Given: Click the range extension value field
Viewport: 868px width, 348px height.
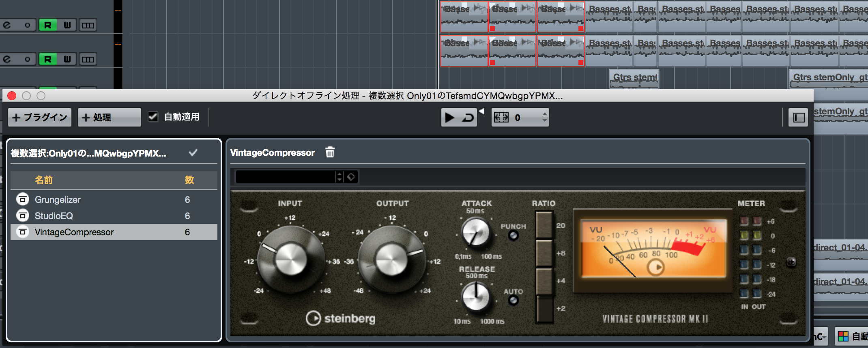Looking at the screenshot, I should (526, 118).
